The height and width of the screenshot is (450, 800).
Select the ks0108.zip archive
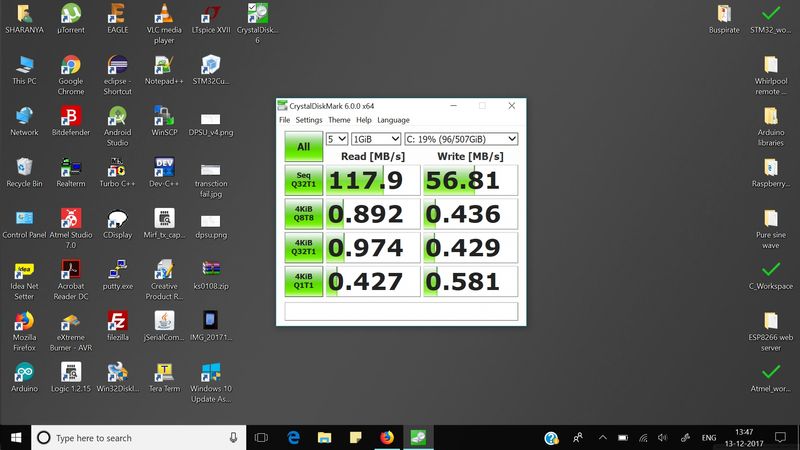211,274
